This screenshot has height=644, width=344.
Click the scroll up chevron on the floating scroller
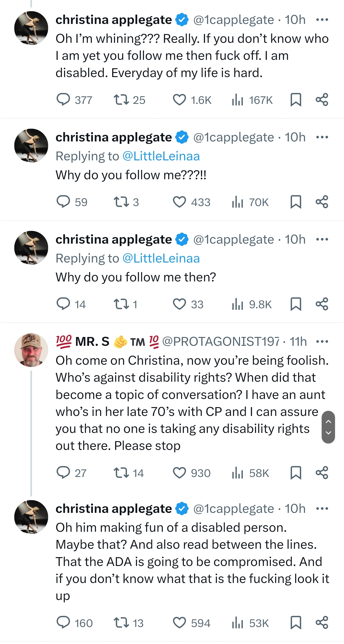[328, 421]
